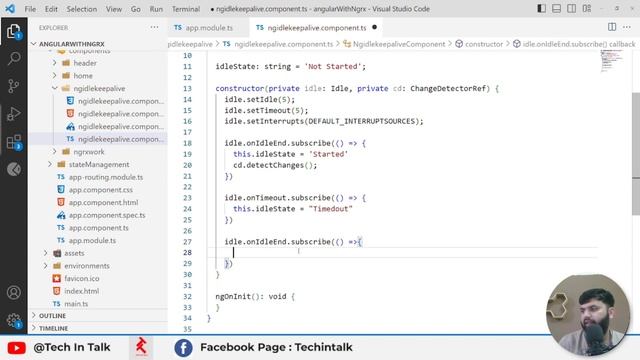Click line number 13 in gutter
Viewport: 640px width, 360px height.
pyautogui.click(x=187, y=89)
